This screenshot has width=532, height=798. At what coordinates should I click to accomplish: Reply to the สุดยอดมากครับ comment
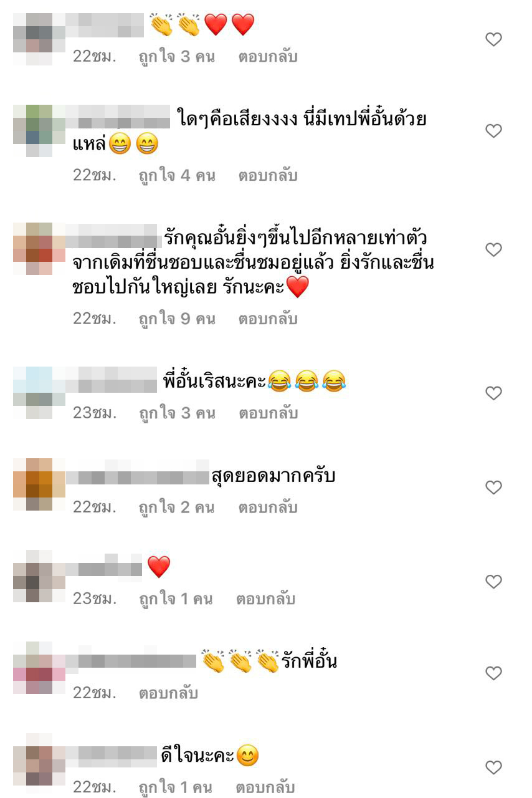[x=268, y=507]
